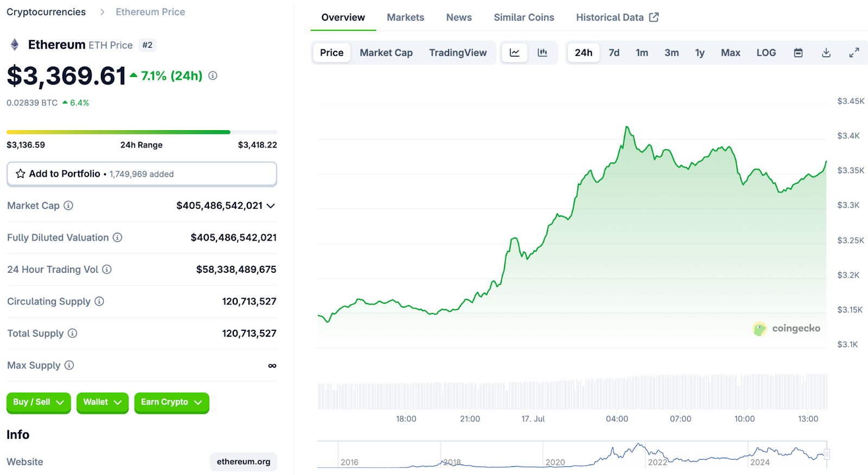
Task: Click the infinity Max Supply value
Action: point(272,365)
